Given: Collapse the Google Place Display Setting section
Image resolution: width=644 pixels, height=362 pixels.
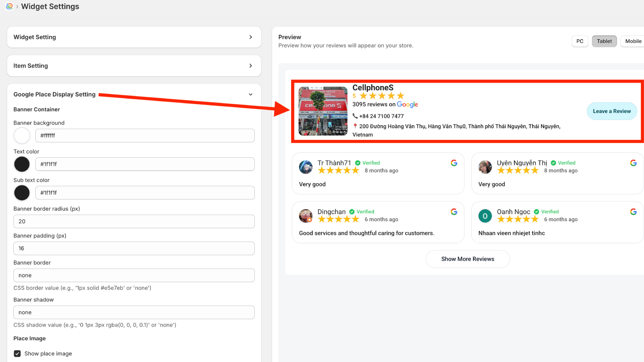Looking at the screenshot, I should click(x=250, y=94).
